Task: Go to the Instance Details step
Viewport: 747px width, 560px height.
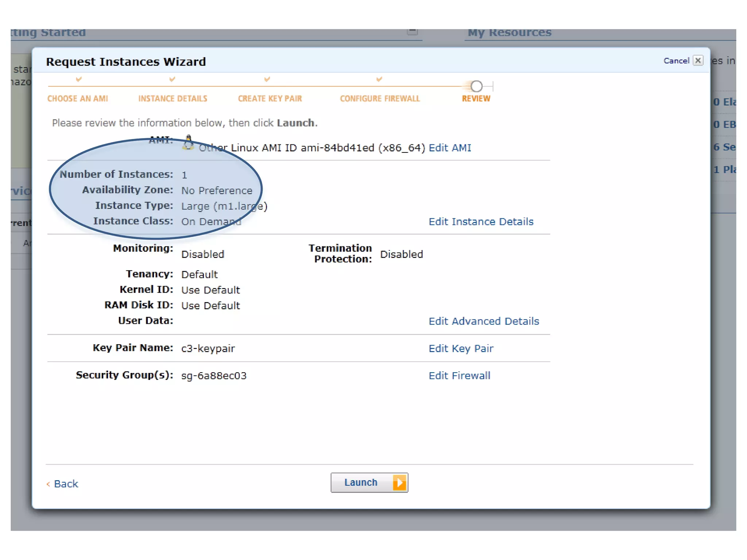Action: coord(173,99)
